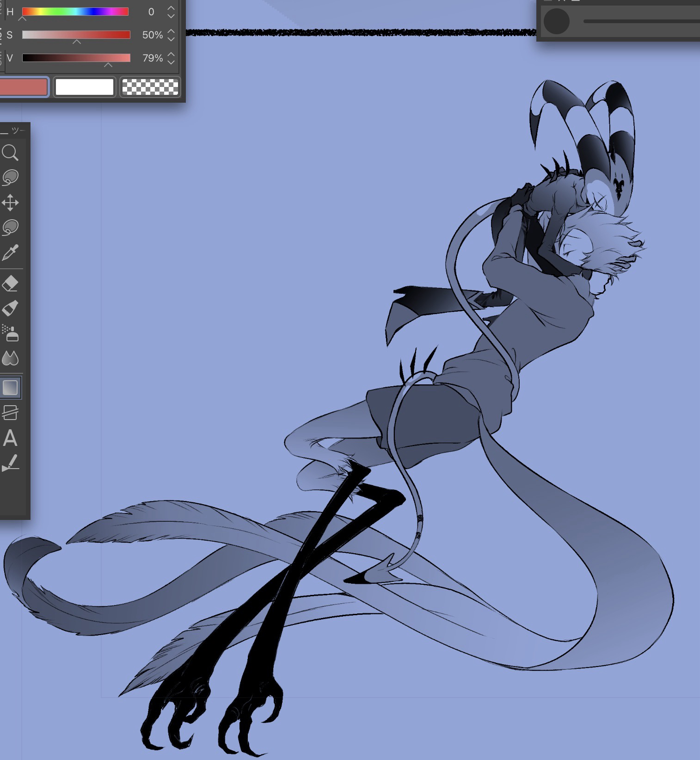Switch to the Blend droplets tool
This screenshot has height=760, width=700.
click(10, 358)
